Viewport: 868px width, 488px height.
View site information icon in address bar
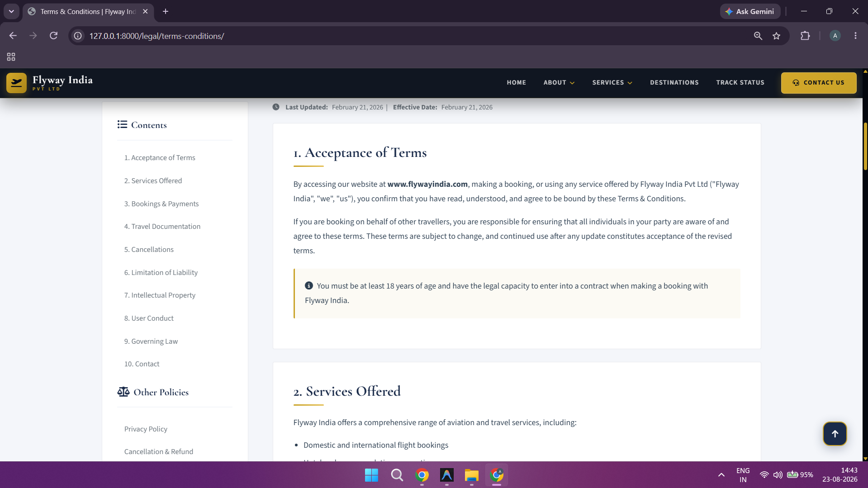point(78,36)
